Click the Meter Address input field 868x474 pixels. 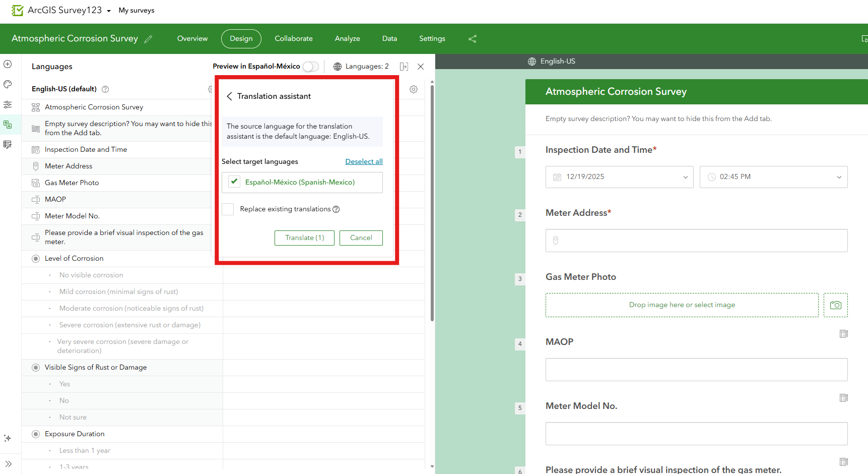click(x=697, y=241)
